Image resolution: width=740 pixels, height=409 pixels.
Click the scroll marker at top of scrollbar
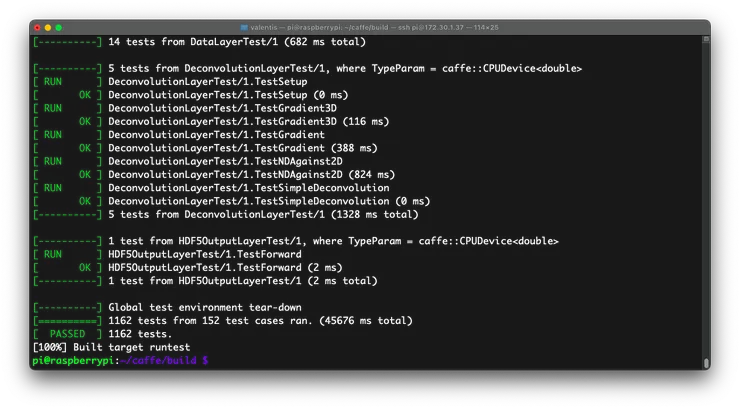click(x=706, y=39)
